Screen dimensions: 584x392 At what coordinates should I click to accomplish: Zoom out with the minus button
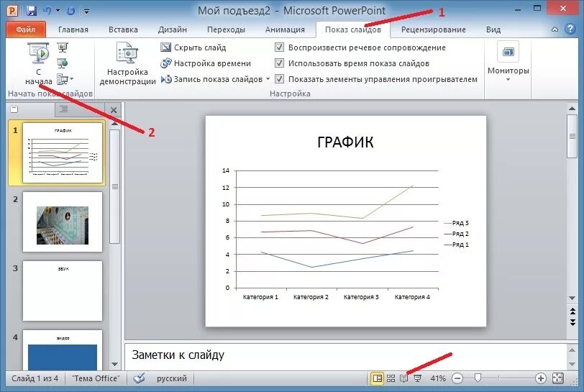[x=457, y=378]
